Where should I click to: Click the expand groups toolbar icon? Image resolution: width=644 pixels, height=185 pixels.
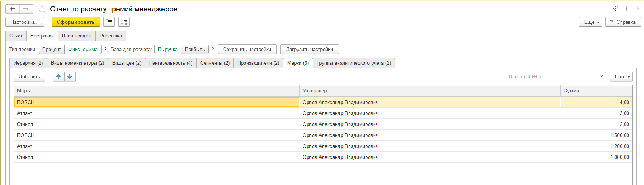pyautogui.click(x=124, y=22)
